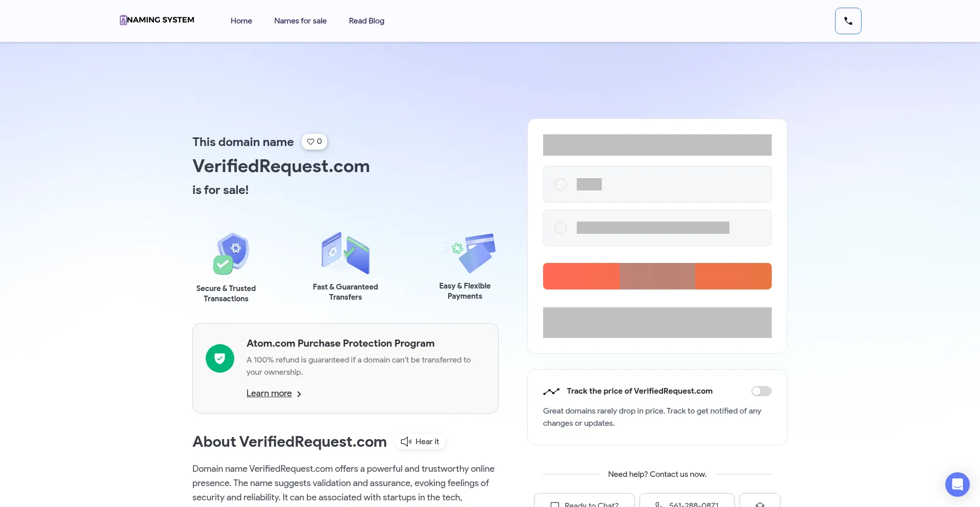The height and width of the screenshot is (507, 980).
Task: Click the price trend line icon
Action: point(551,392)
